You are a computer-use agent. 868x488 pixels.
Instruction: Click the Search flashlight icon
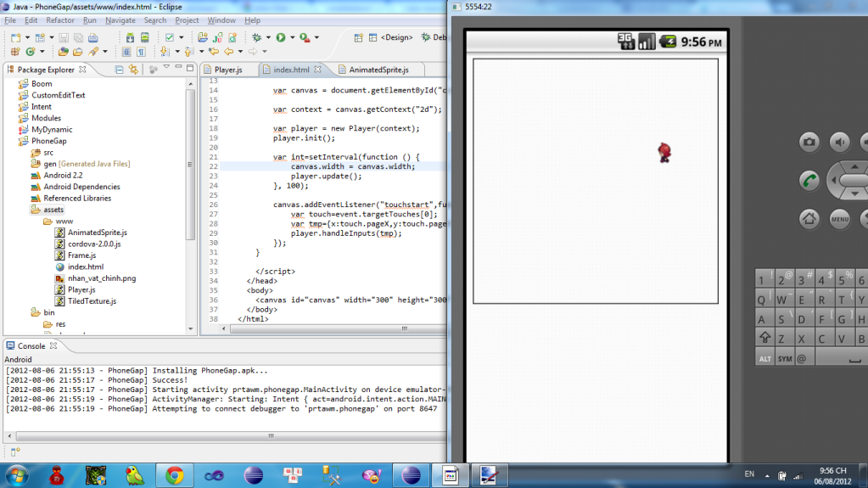click(x=93, y=52)
